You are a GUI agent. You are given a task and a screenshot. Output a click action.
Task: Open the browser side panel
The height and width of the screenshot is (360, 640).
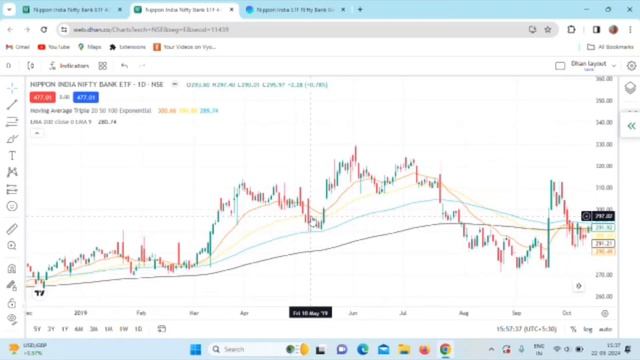tap(596, 29)
